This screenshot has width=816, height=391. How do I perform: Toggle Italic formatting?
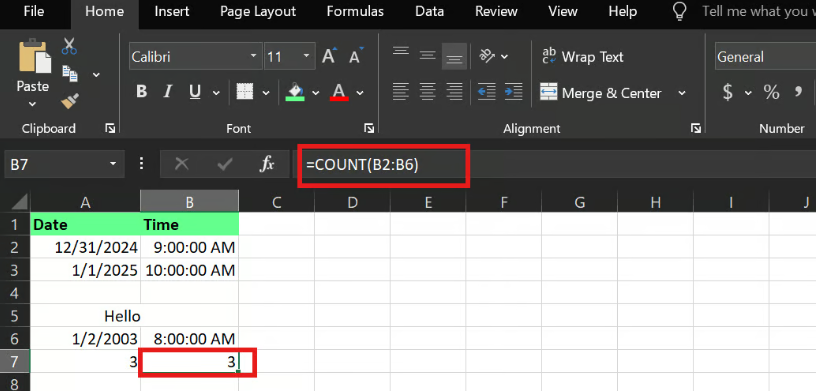[168, 92]
